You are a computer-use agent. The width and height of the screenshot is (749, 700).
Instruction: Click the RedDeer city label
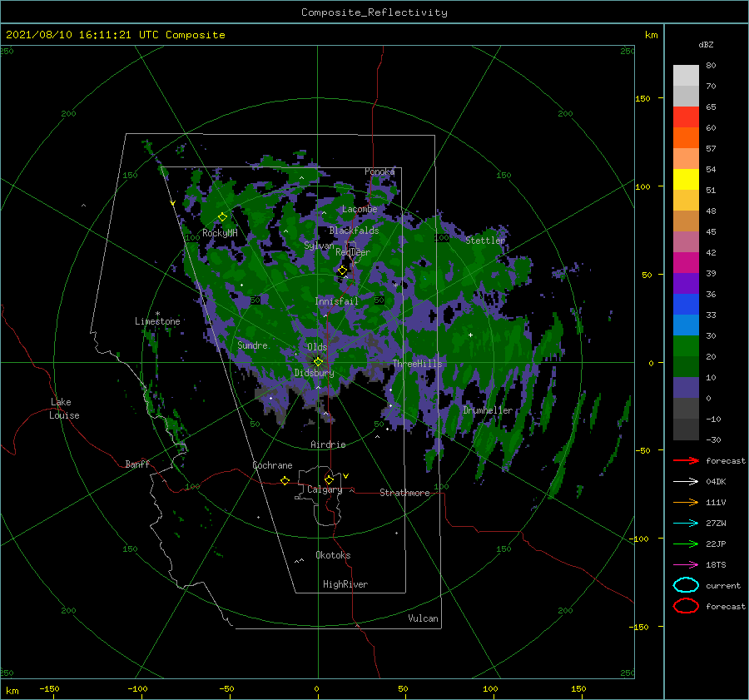[353, 252]
